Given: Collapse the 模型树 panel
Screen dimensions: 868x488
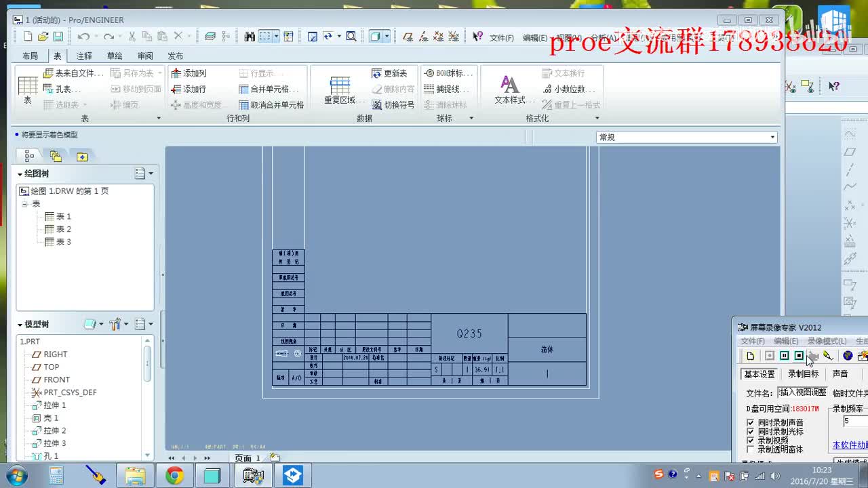Looking at the screenshot, I should [x=20, y=325].
